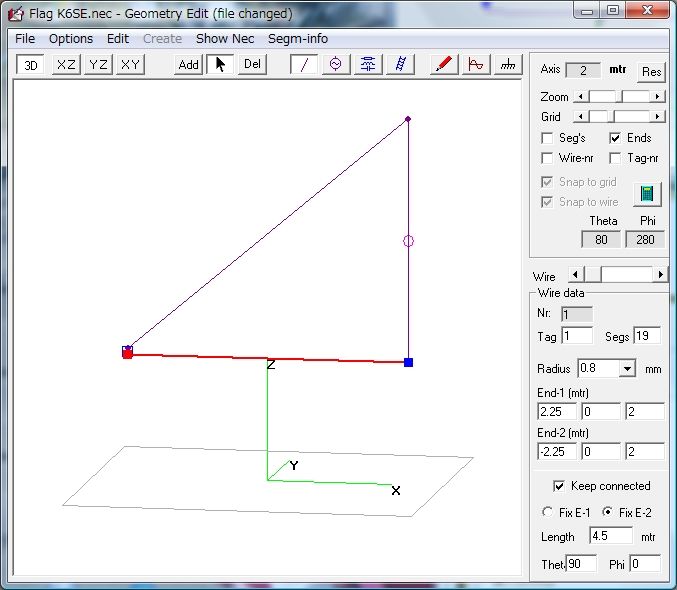Select the Fix E-2 radio button

click(607, 512)
